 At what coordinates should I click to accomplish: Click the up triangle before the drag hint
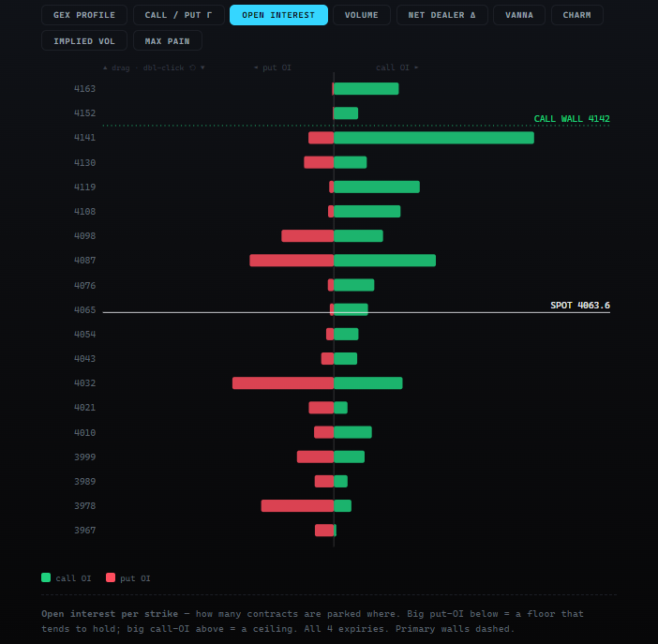pyautogui.click(x=105, y=67)
